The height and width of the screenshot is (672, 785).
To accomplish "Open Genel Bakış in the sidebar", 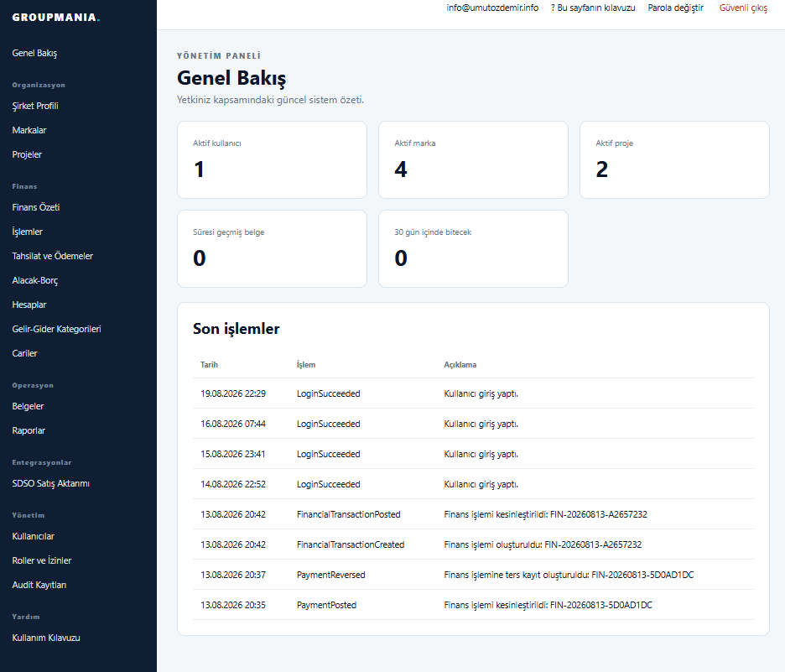I will 34,53.
